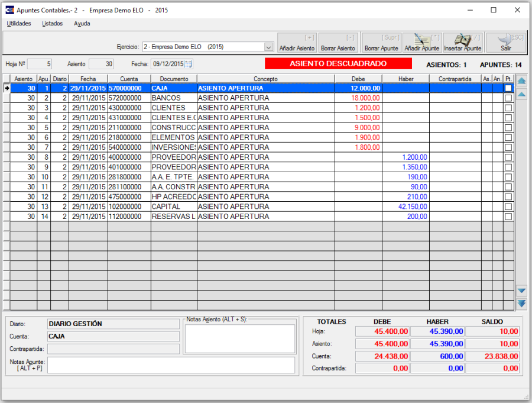Click the A.A. CONSTR document cell
Screen dimensions: 532x403
pyautogui.click(x=174, y=187)
